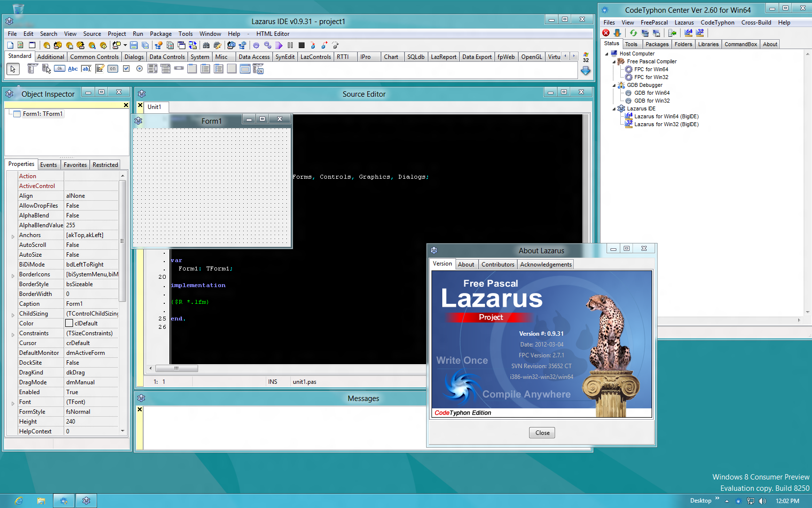This screenshot has width=812, height=508.
Task: Click the Step Into debug icon
Action: click(x=313, y=45)
